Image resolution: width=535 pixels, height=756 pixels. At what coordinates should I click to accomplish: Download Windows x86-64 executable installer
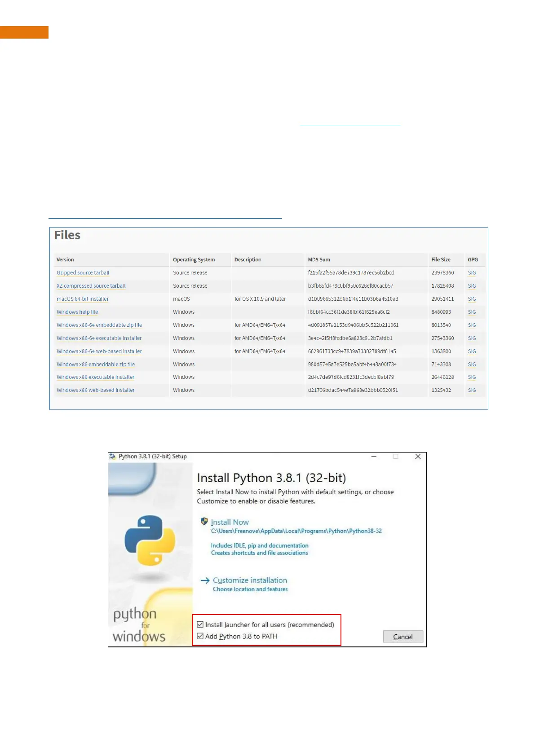(99, 338)
